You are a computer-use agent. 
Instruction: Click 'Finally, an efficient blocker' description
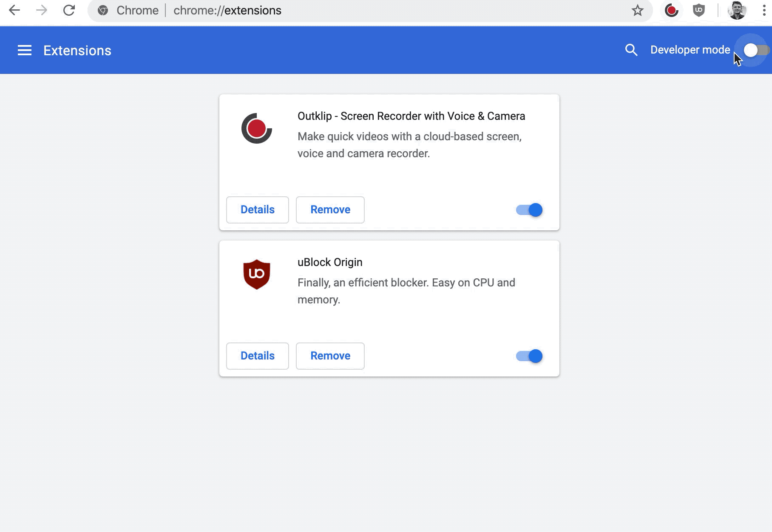click(406, 291)
